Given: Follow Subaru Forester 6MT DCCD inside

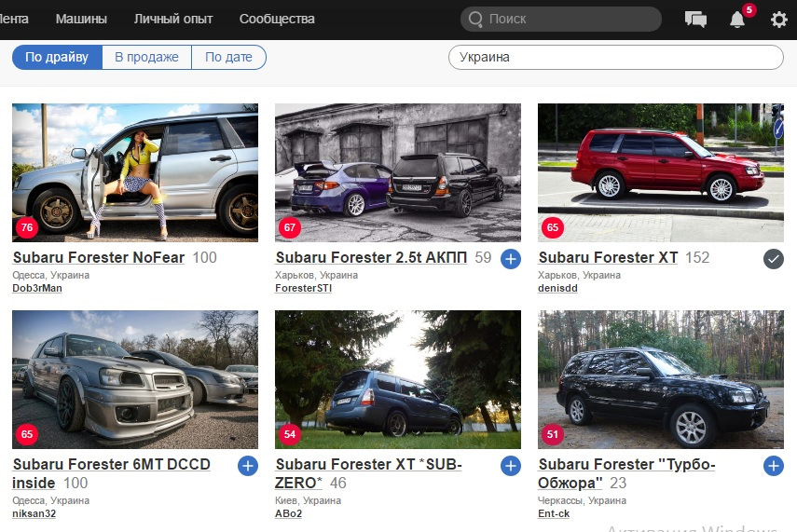Looking at the screenshot, I should point(248,466).
